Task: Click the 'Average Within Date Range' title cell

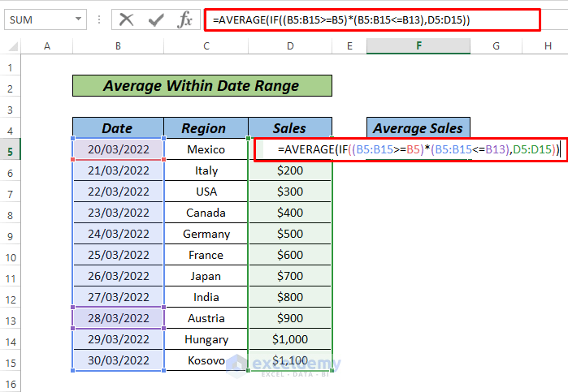Action: [202, 86]
